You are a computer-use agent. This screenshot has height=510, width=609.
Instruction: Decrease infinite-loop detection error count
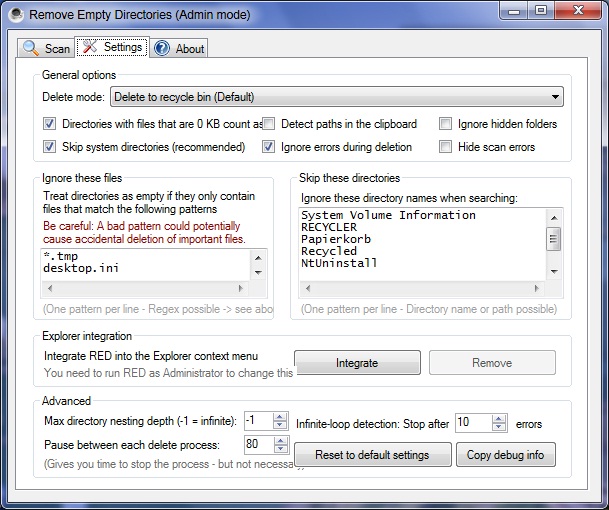coord(498,427)
